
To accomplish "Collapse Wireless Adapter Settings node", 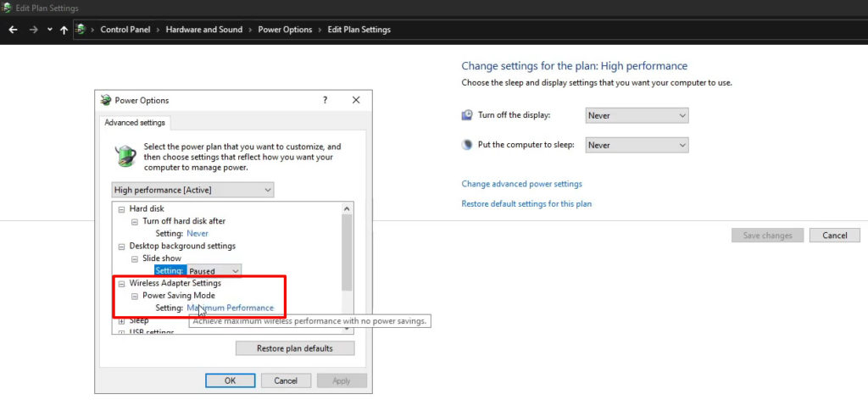I will click(121, 283).
